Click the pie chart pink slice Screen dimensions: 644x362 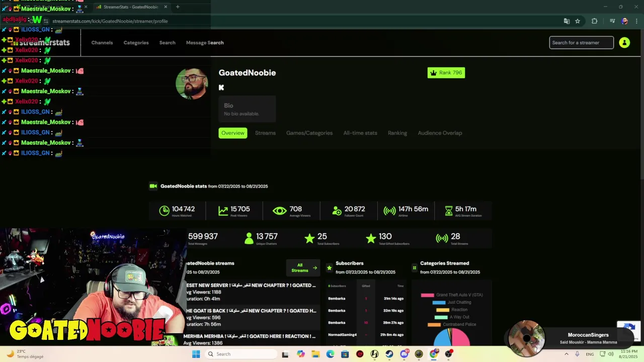pos(460,338)
